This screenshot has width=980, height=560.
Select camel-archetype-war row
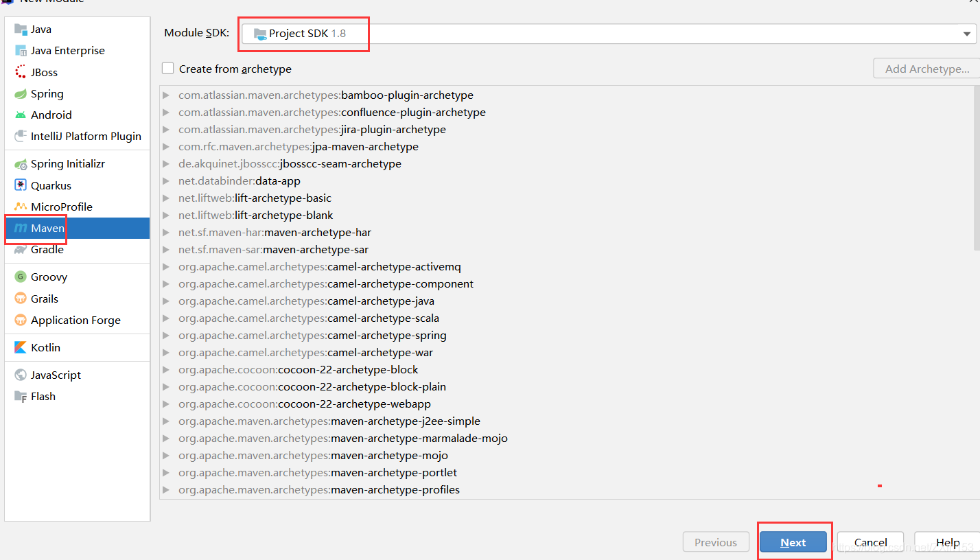(x=567, y=353)
